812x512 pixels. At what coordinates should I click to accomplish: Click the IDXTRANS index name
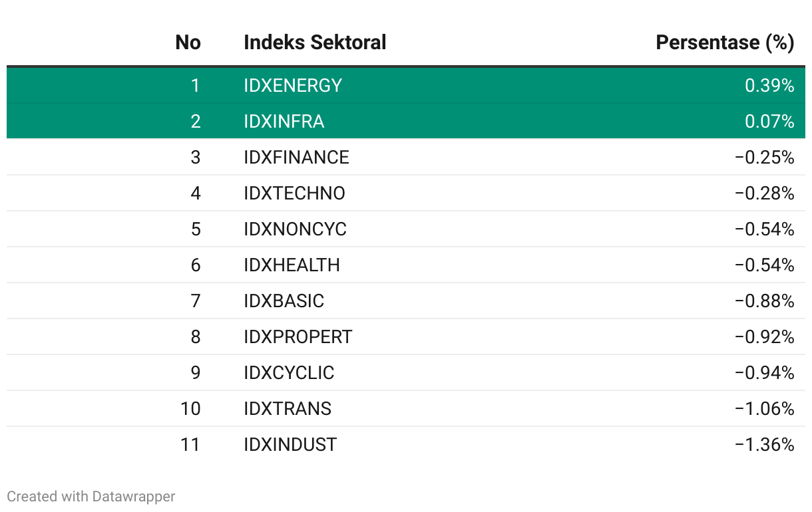click(288, 409)
